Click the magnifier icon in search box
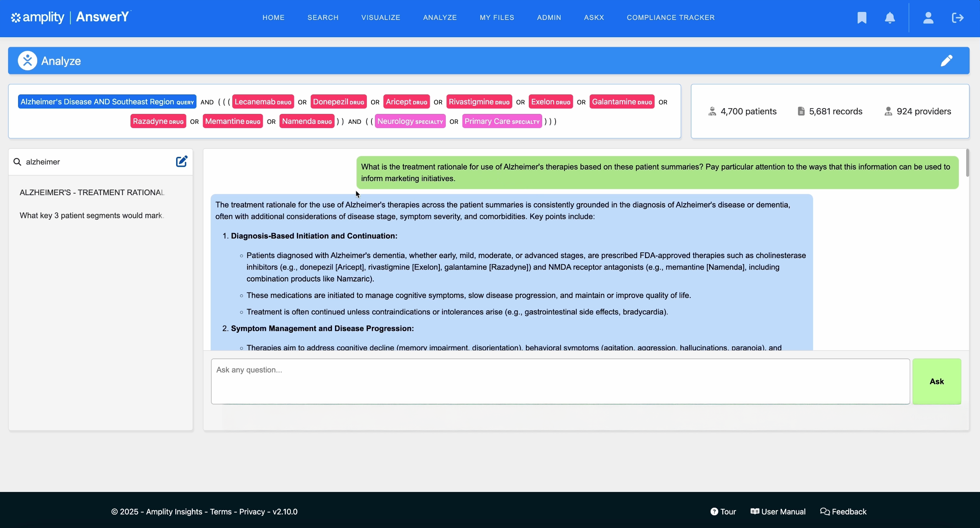The image size is (980, 528). (17, 162)
